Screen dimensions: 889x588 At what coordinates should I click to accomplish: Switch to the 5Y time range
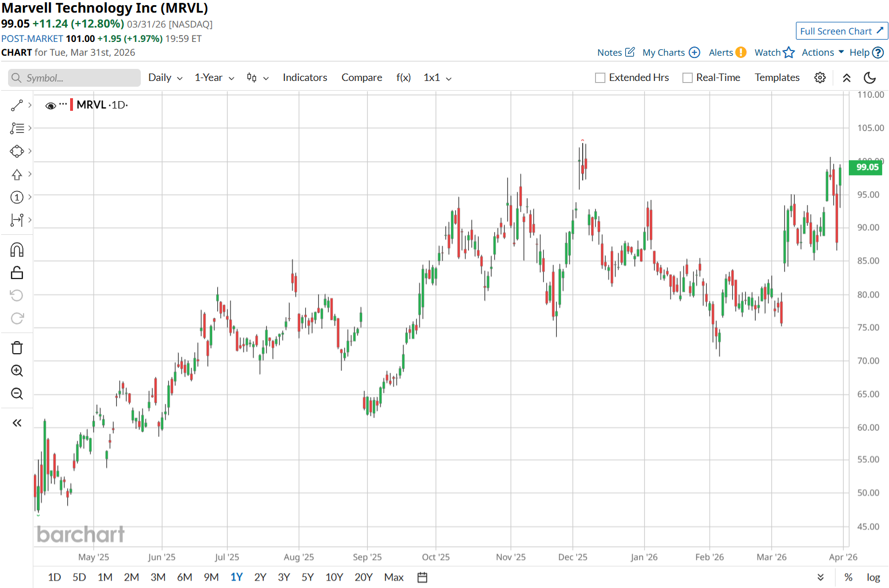click(307, 577)
